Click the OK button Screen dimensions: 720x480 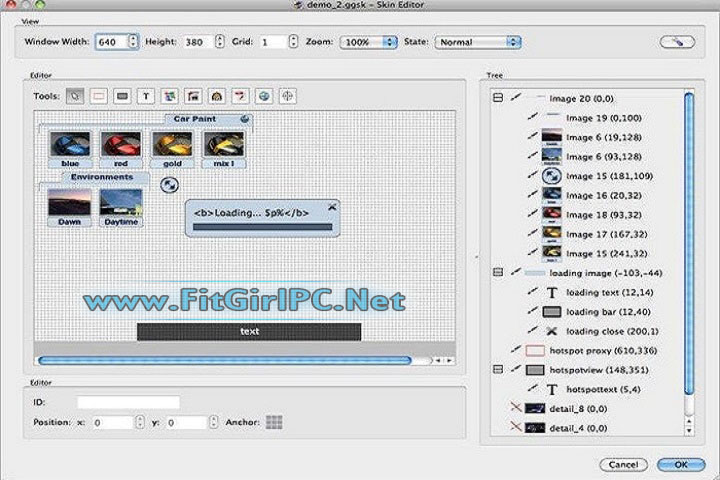[x=681, y=464]
